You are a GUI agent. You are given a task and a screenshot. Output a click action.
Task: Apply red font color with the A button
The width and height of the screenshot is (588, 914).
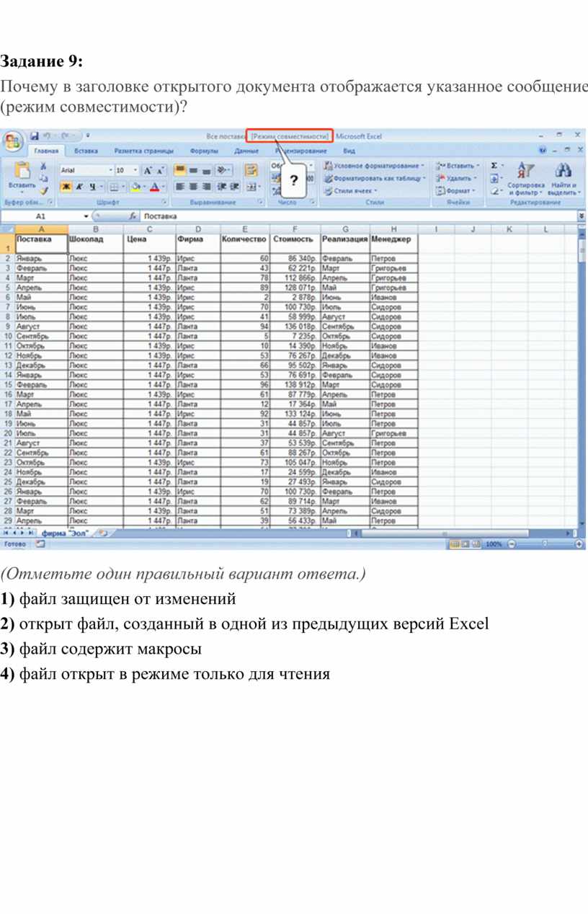coord(154,187)
